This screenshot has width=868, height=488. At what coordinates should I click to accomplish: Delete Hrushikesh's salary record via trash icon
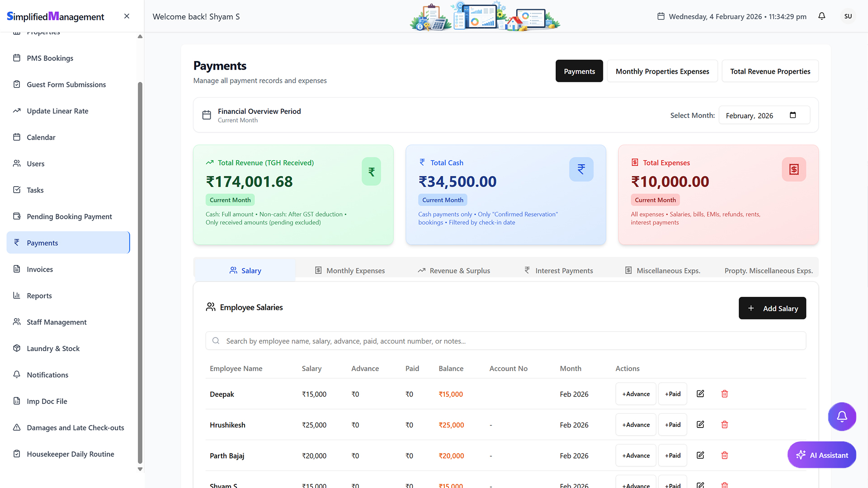(x=724, y=425)
